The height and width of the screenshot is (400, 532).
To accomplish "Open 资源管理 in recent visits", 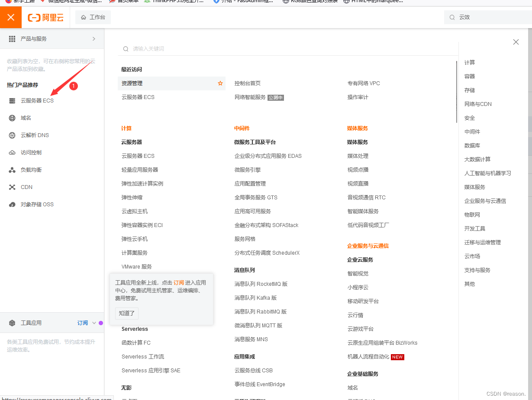I will click(132, 83).
